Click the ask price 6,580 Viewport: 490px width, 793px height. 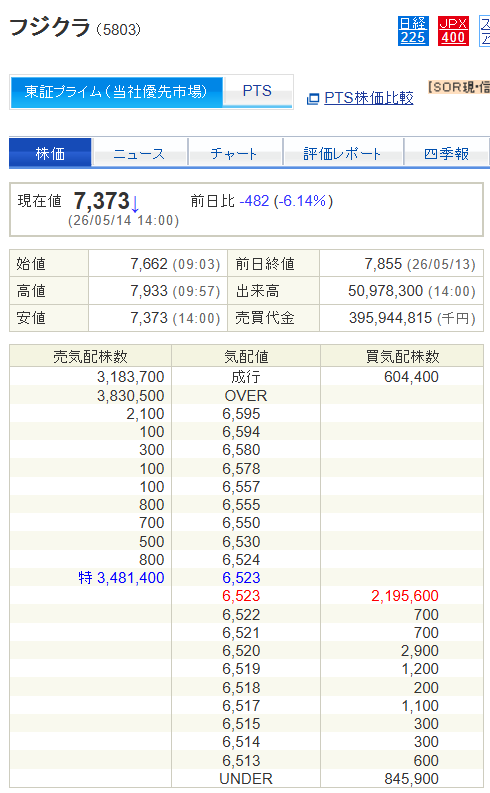coord(241,450)
